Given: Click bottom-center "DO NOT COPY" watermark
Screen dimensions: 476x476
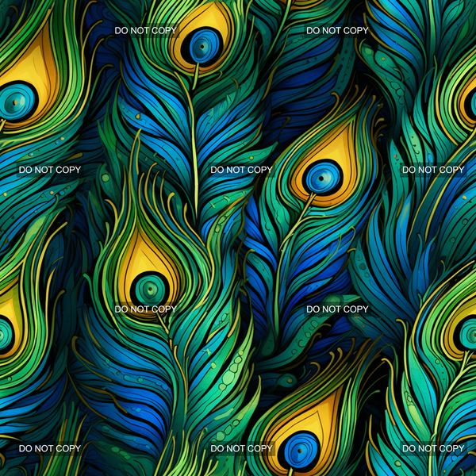Looking at the screenshot, I should [x=241, y=448].
